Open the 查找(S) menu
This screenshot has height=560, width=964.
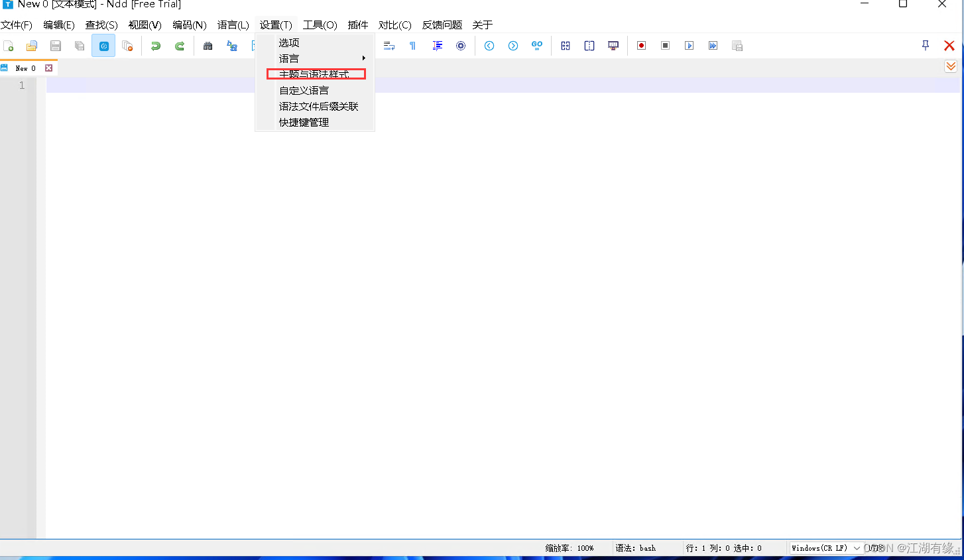point(101,25)
